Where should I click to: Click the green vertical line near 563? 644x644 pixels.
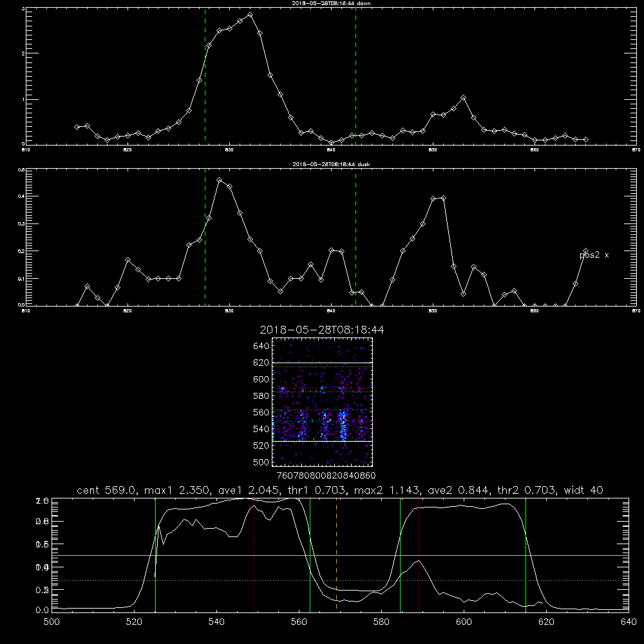tap(310, 554)
